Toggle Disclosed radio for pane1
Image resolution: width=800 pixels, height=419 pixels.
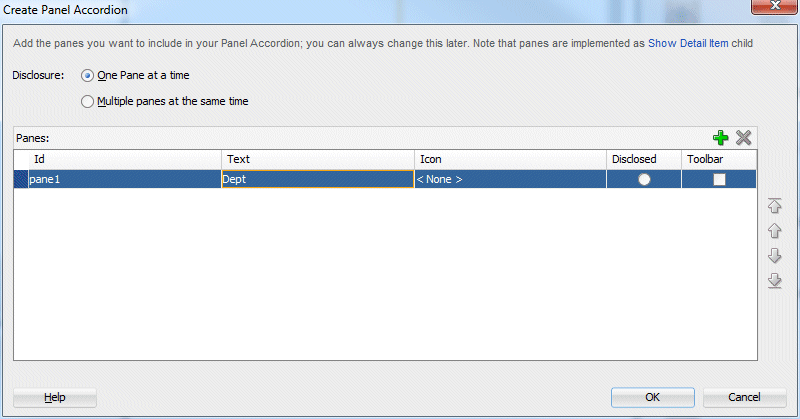pyautogui.click(x=644, y=180)
